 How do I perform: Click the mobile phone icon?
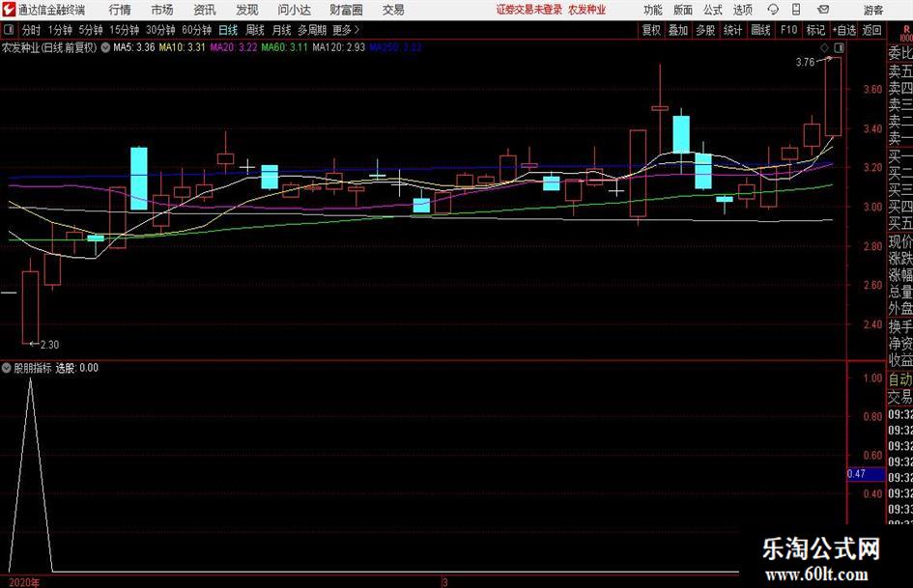coord(796,10)
